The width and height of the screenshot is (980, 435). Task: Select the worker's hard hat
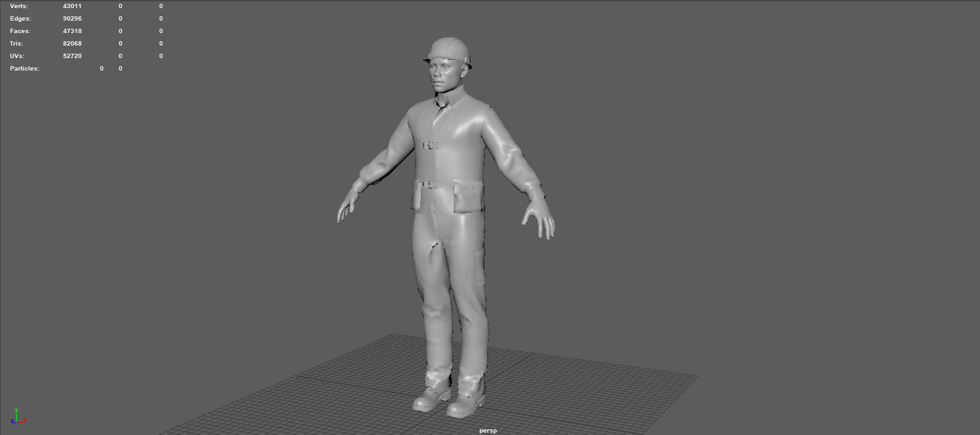click(x=448, y=51)
